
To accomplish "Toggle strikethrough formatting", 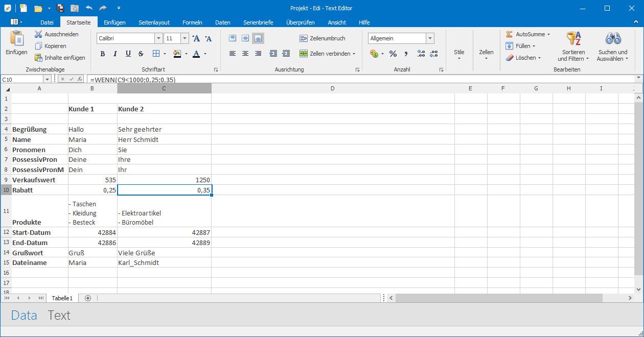I will click(x=141, y=54).
